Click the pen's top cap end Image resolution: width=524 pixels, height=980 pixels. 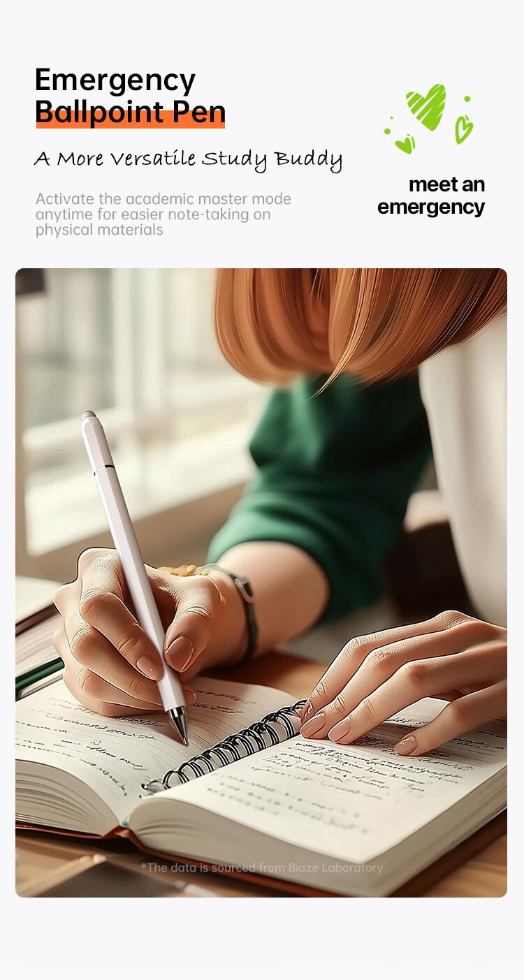[89, 416]
